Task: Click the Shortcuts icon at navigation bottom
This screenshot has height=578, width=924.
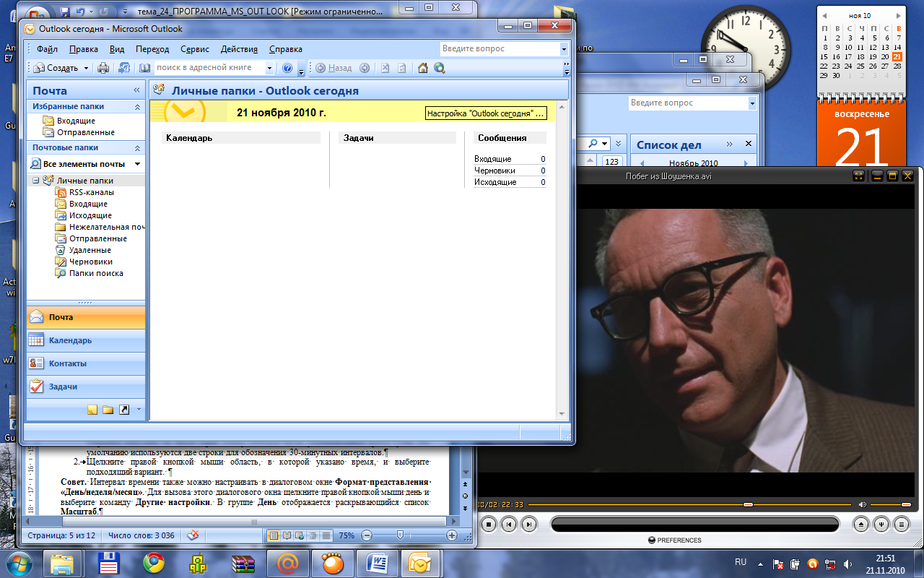Action: click(124, 410)
